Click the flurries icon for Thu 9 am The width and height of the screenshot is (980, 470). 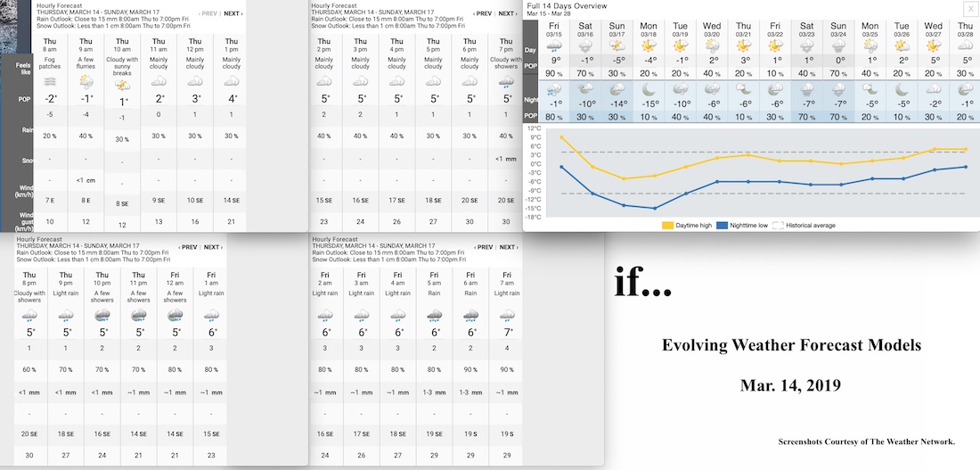click(86, 81)
